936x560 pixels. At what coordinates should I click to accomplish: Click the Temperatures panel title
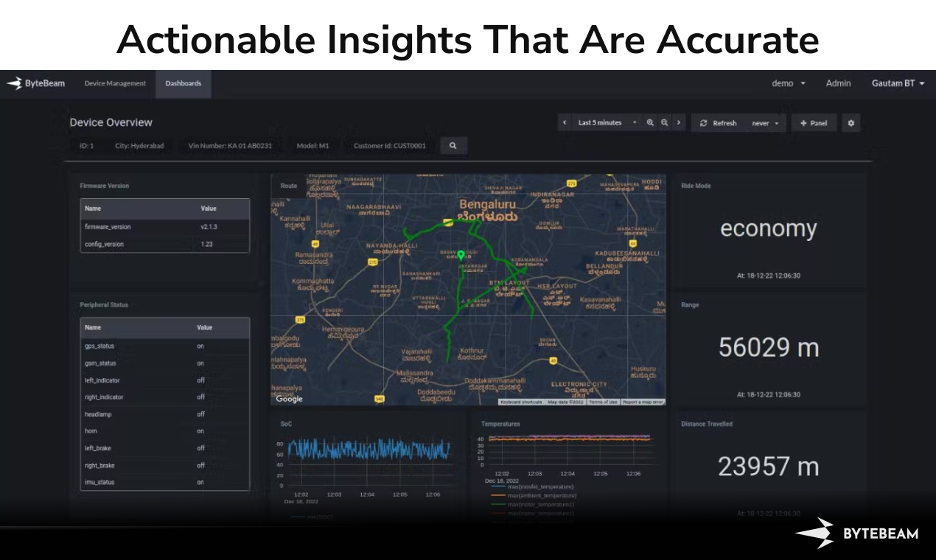pyautogui.click(x=500, y=424)
